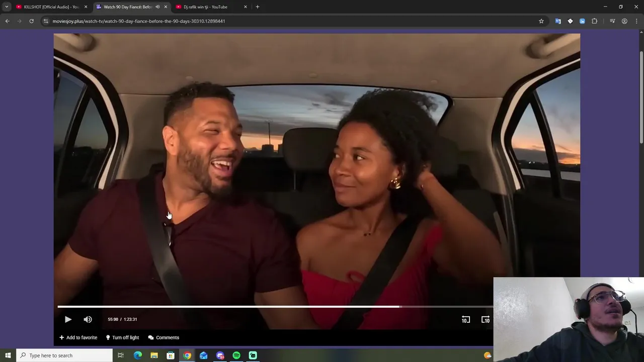Skip forward 10 seconds in video
This screenshot has height=362, width=644.
pos(486,319)
